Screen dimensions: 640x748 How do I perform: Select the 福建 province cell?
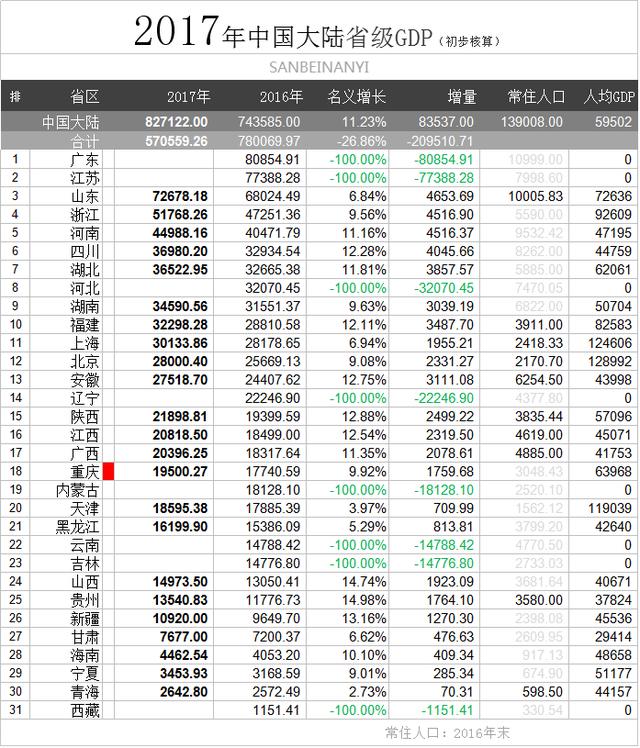click(x=84, y=325)
